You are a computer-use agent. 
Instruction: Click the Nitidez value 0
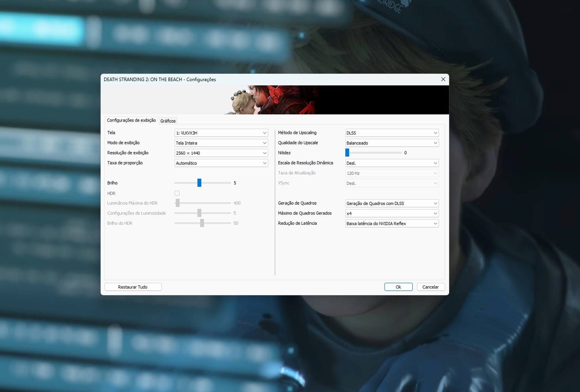[x=405, y=153]
